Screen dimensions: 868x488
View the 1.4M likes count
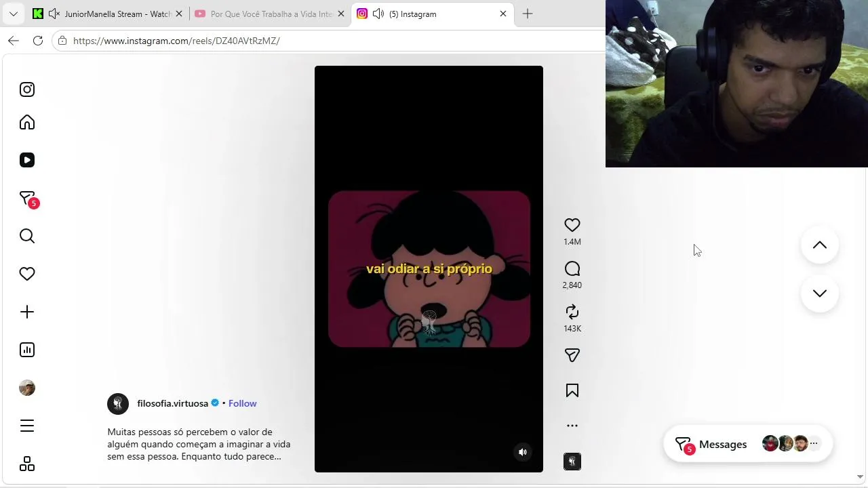click(x=572, y=242)
